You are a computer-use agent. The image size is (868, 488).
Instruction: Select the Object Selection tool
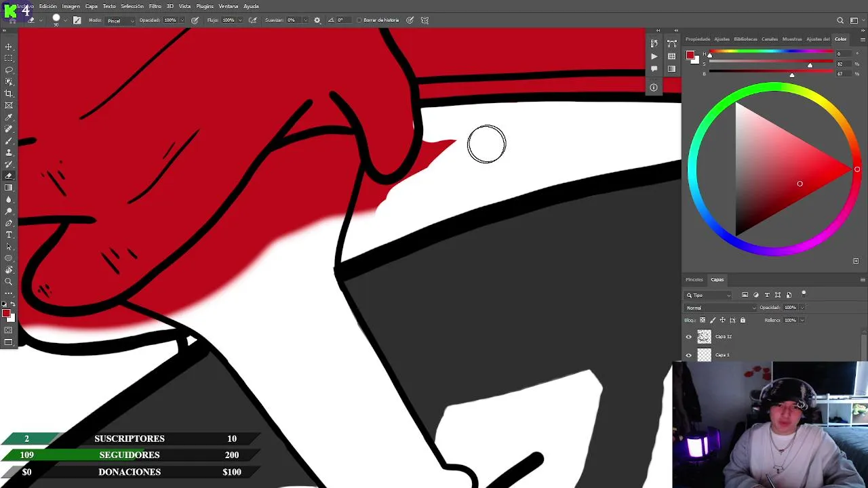click(x=9, y=82)
